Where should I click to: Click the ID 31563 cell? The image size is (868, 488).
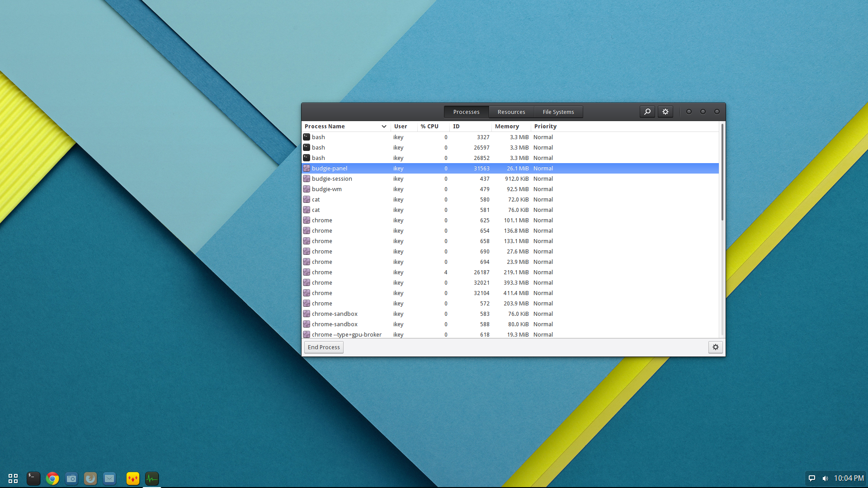(481, 168)
